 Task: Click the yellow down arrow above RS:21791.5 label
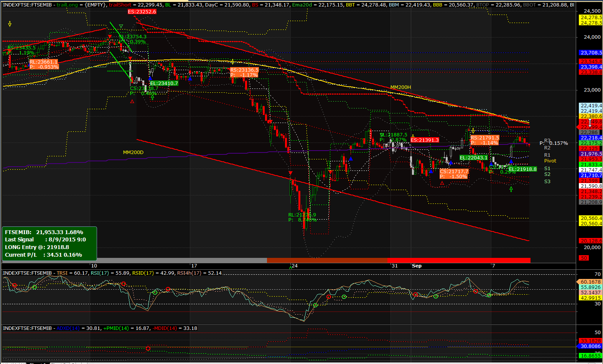(x=473, y=131)
